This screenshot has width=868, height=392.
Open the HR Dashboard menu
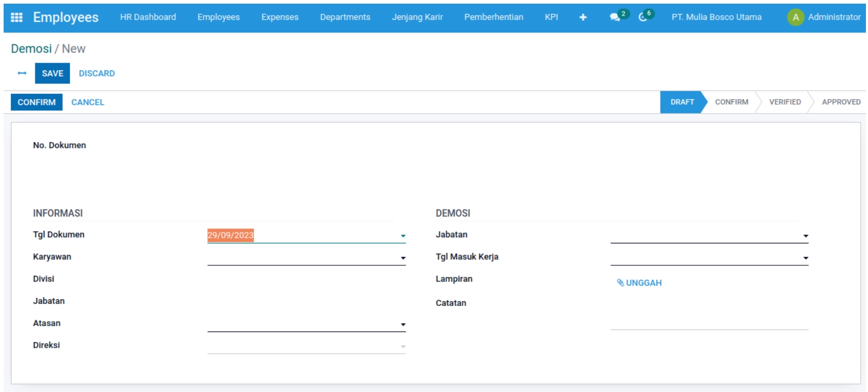148,17
